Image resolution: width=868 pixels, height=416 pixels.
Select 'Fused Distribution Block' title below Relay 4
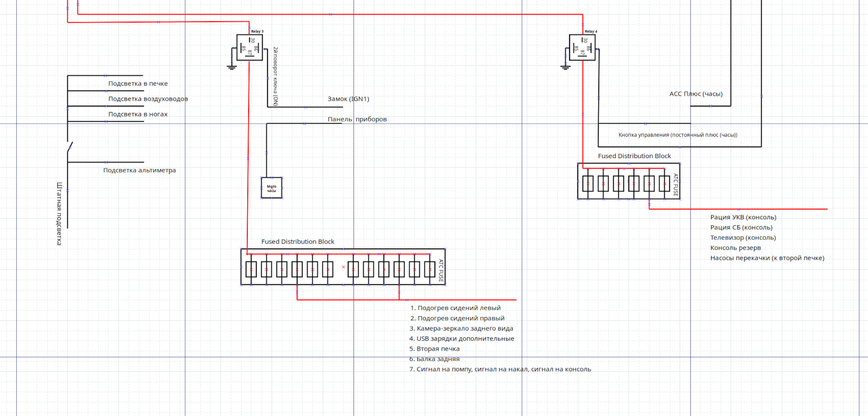[634, 156]
